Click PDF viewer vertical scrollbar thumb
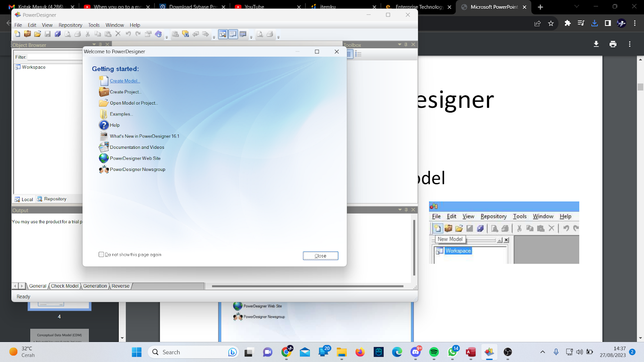 coord(640,87)
